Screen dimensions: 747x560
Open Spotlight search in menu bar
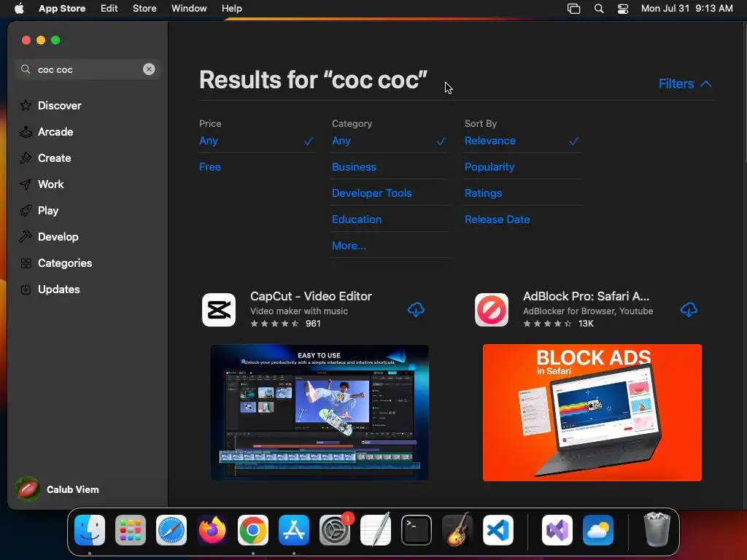tap(599, 8)
